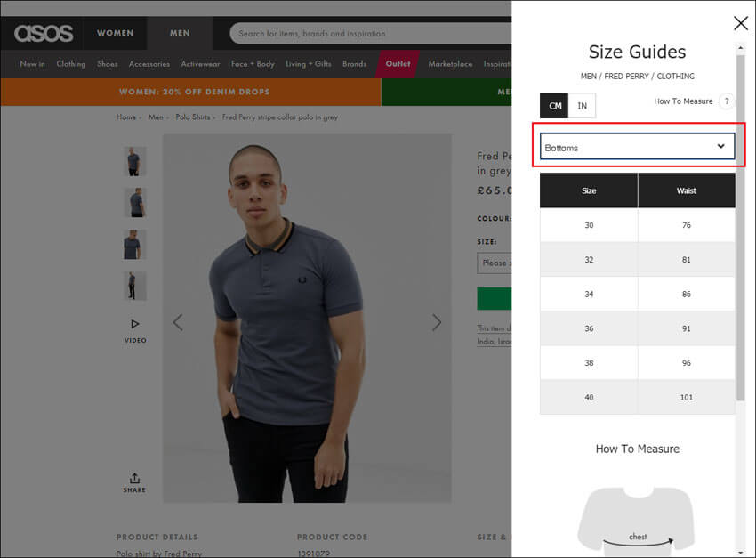Go to Polo Shirts breadcrumb

click(x=192, y=117)
